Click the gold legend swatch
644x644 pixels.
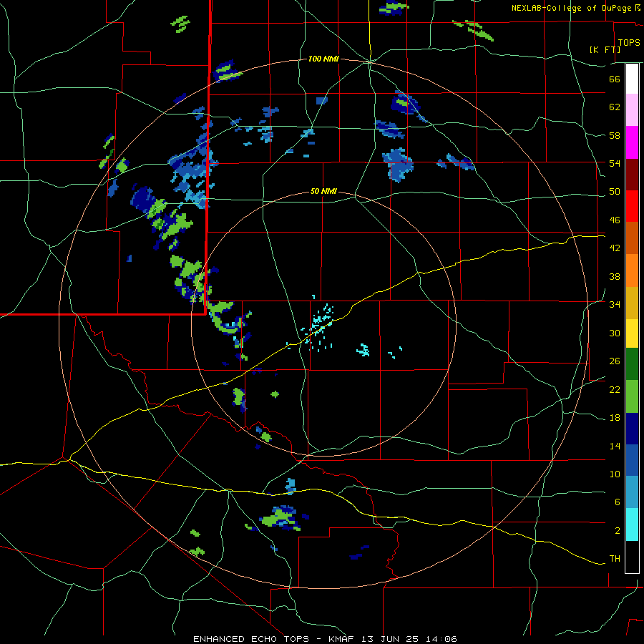click(632, 303)
